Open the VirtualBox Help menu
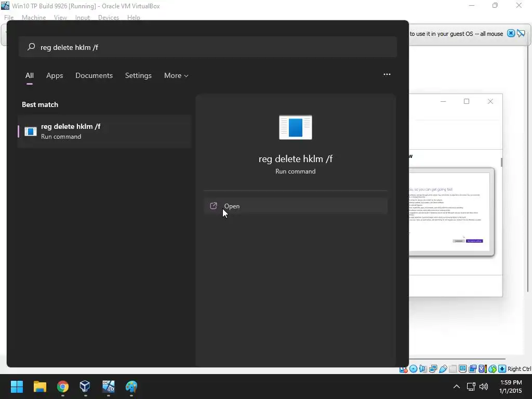 pyautogui.click(x=134, y=17)
